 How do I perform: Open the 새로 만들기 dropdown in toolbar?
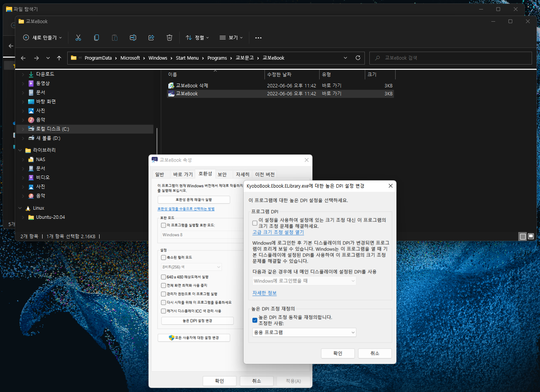[43, 38]
